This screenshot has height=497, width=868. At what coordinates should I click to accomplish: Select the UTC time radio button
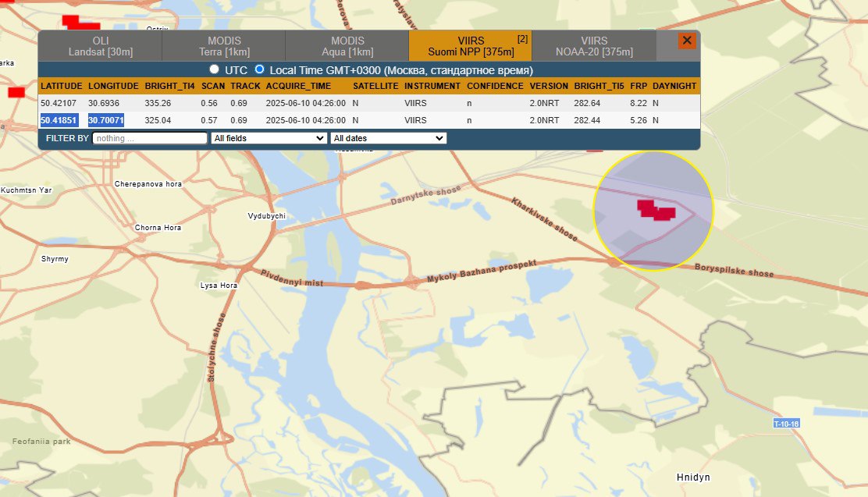point(214,69)
